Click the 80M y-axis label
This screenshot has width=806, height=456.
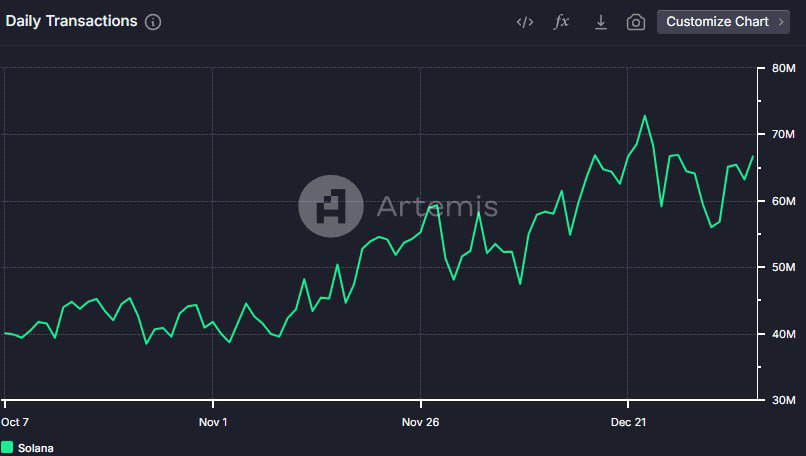pos(782,68)
